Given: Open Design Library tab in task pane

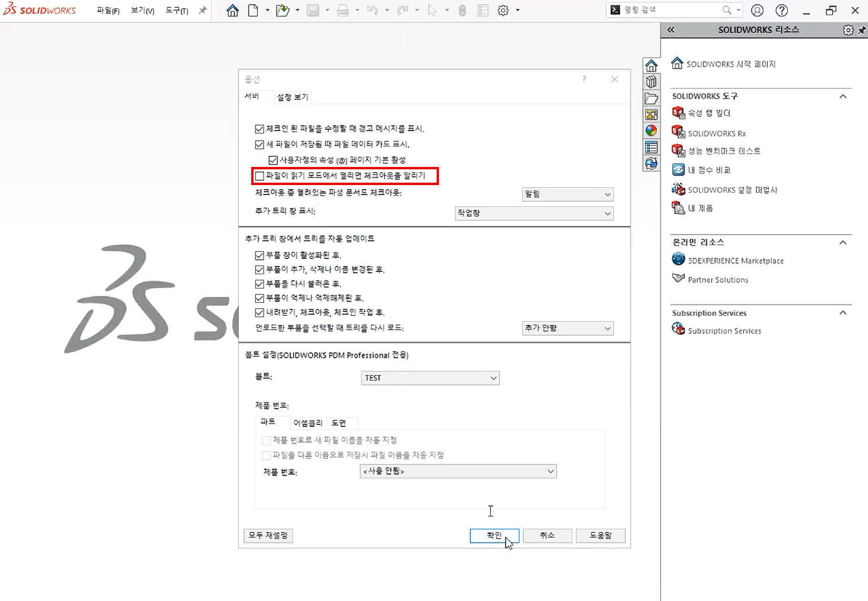Looking at the screenshot, I should (651, 82).
